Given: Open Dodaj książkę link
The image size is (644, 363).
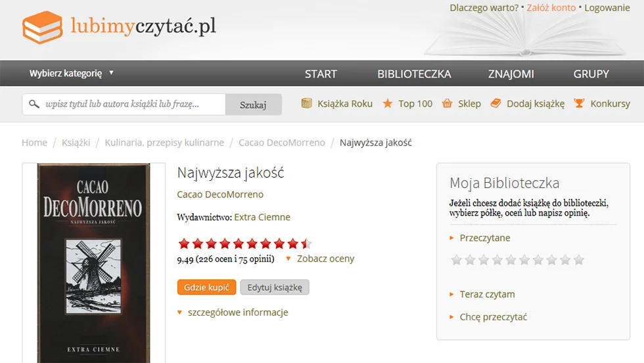Looking at the screenshot, I should coord(536,104).
